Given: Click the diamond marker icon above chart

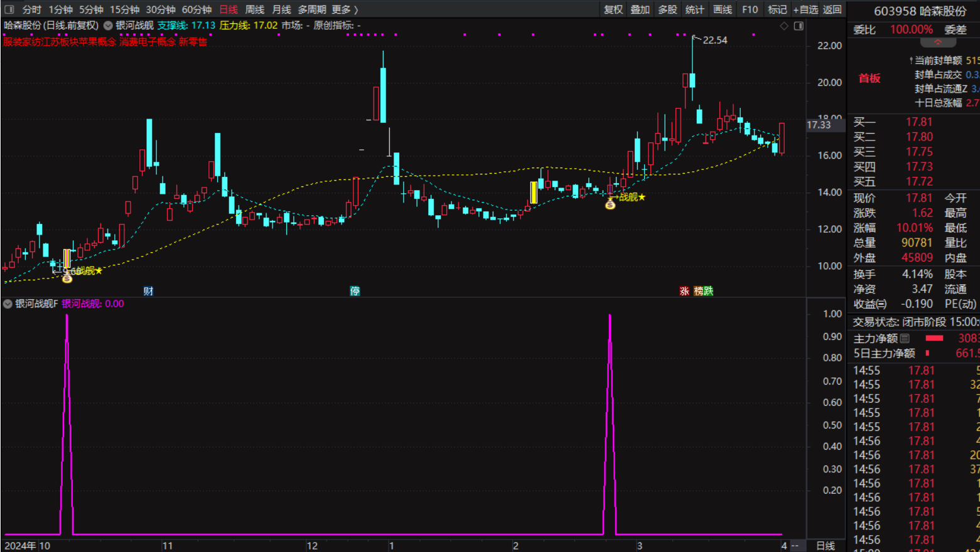Looking at the screenshot, I should [x=783, y=26].
